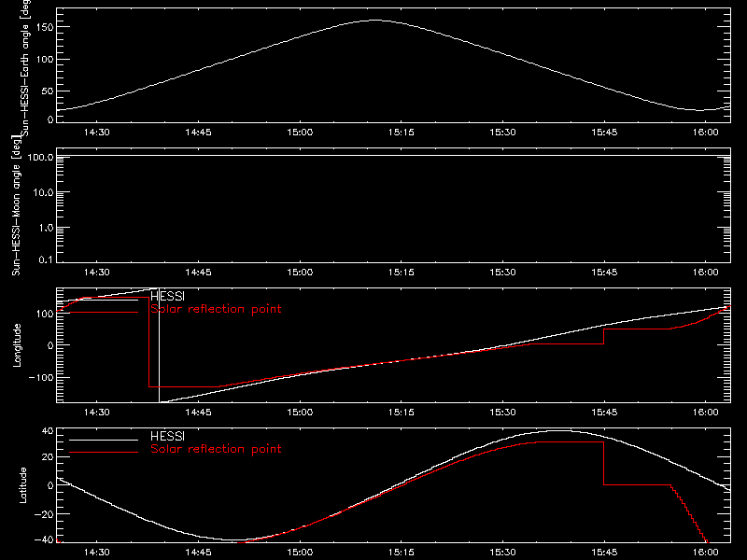
Task: Click the peak of the Earth angle curve
Action: pos(375,20)
